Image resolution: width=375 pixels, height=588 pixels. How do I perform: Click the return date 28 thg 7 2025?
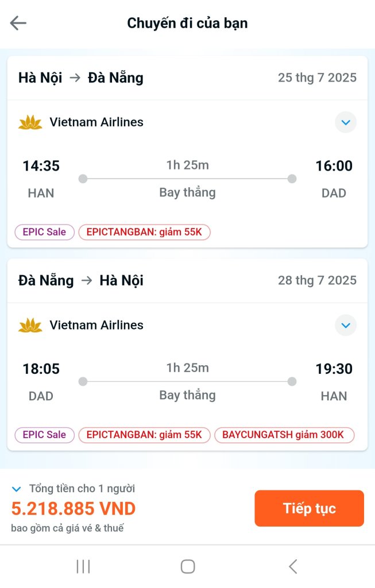[x=317, y=280]
